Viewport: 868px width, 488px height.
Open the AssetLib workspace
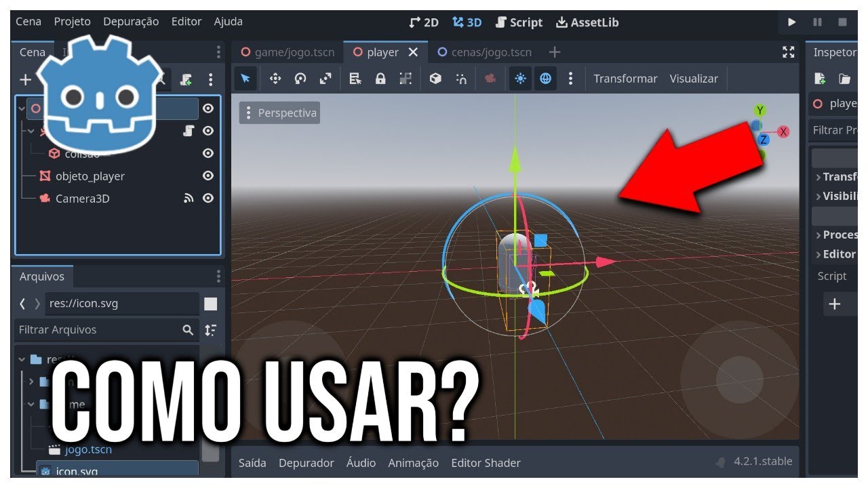(587, 22)
